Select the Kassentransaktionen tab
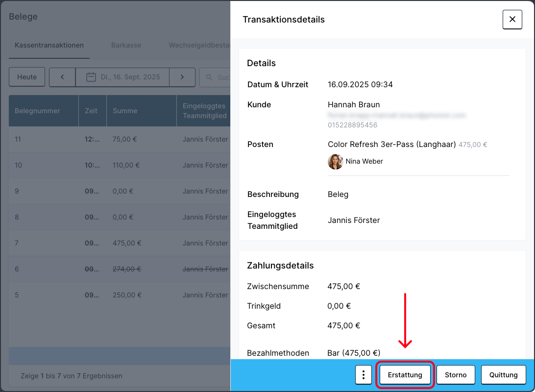535x392 pixels. coord(49,45)
